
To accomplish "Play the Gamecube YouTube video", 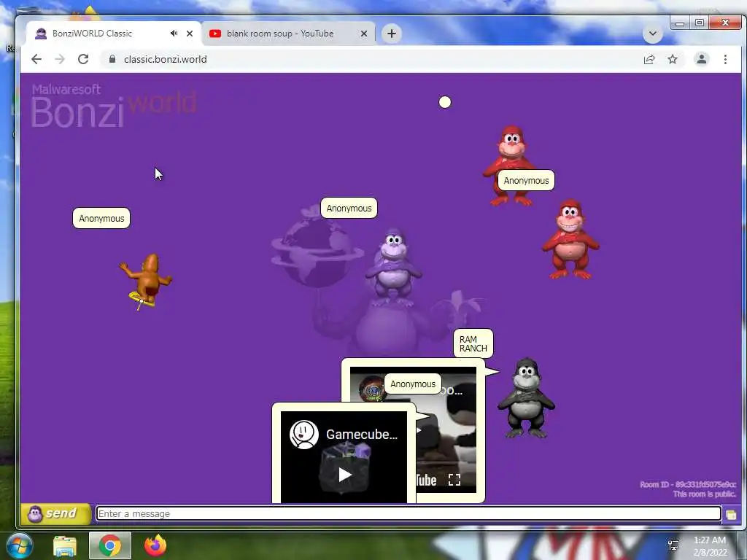I will click(x=344, y=474).
